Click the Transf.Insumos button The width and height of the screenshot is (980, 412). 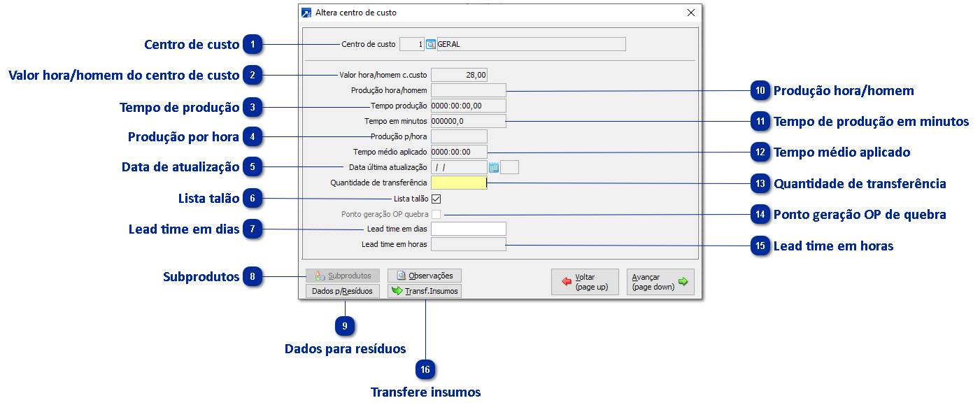click(425, 291)
